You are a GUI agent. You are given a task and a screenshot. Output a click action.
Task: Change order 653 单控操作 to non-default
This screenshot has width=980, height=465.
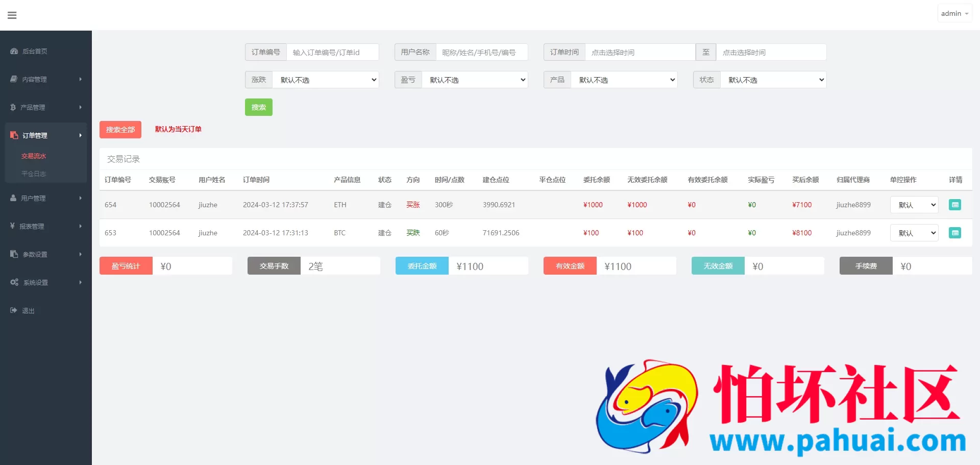click(x=914, y=233)
